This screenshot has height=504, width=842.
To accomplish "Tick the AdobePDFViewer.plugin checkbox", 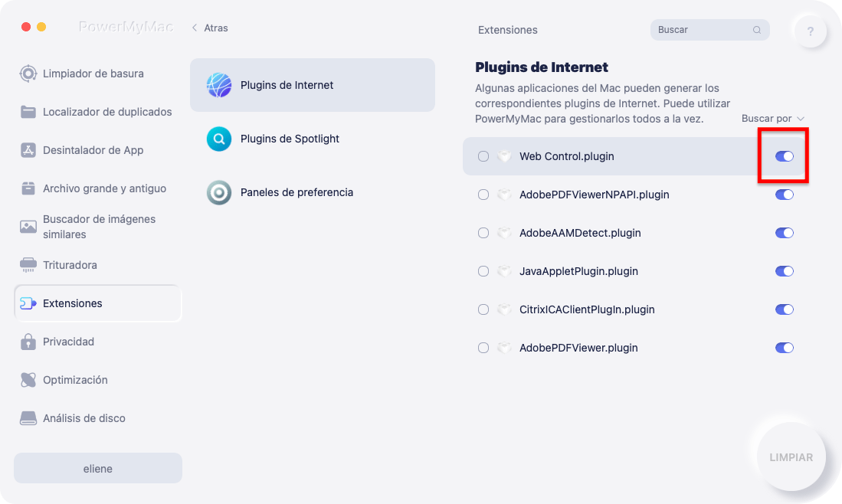I will click(x=483, y=348).
